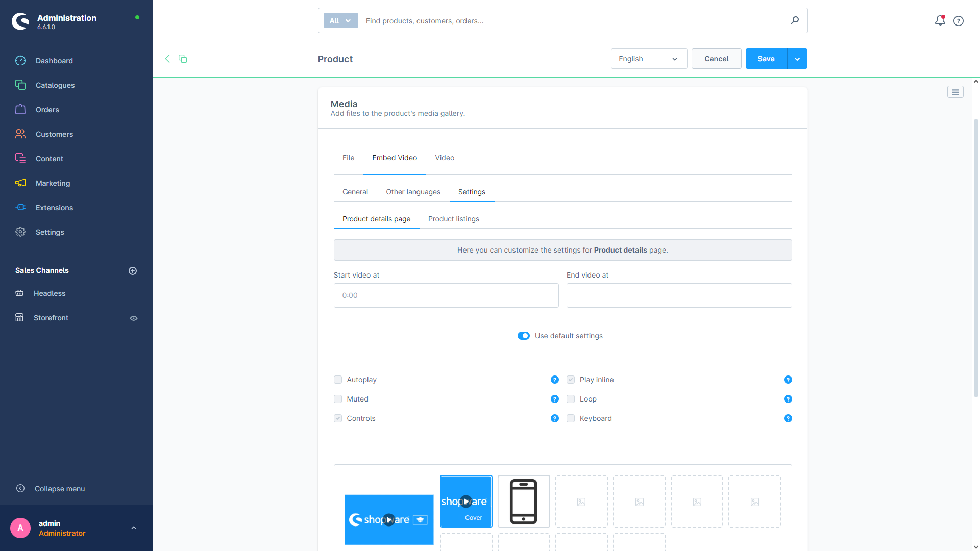This screenshot has width=980, height=551.
Task: Click the Extensions plug icon
Action: (20, 208)
